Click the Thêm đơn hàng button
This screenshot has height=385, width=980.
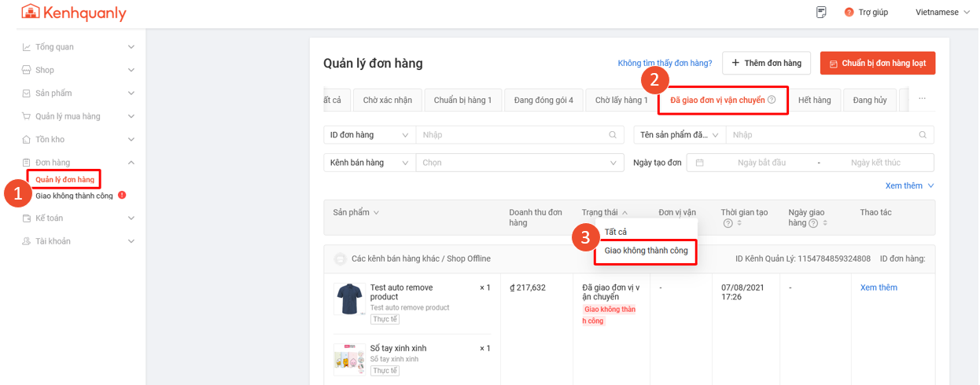(766, 63)
